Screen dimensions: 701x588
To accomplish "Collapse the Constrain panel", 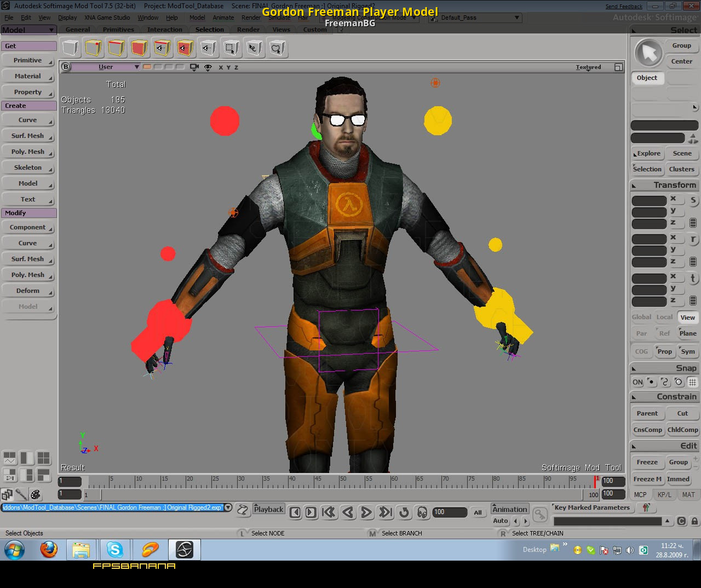I will (634, 397).
